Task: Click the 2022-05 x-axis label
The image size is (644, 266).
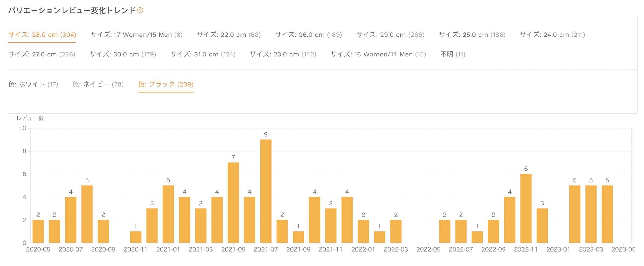Action: (x=428, y=250)
